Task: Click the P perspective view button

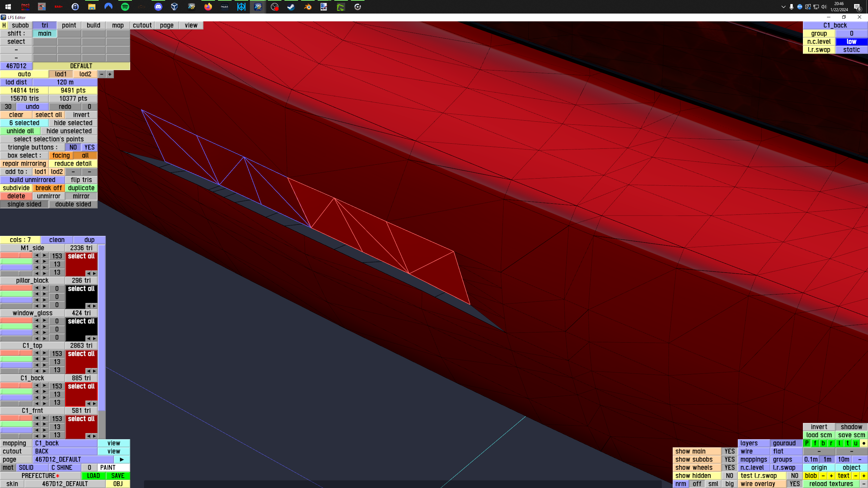Action: (x=807, y=443)
